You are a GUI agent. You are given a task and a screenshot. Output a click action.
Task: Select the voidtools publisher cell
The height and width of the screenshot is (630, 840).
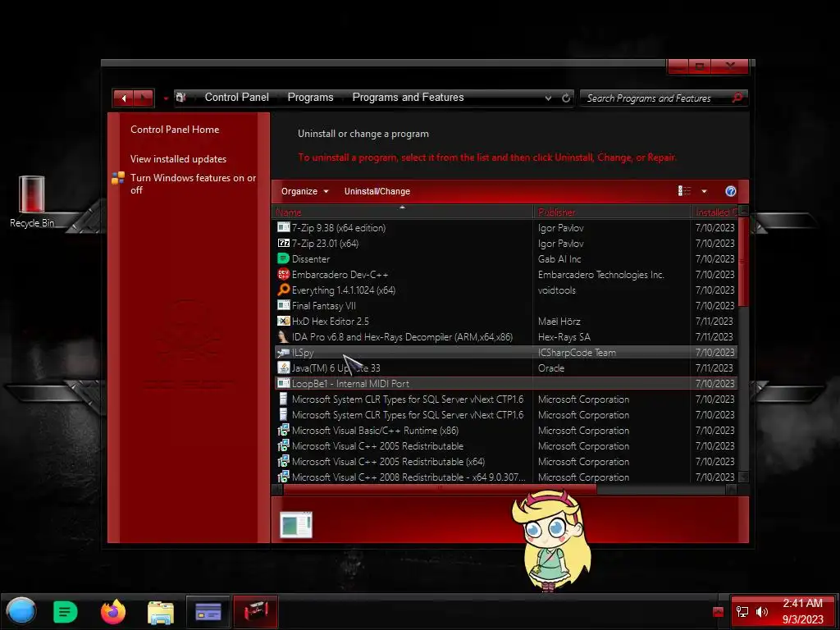pyautogui.click(x=557, y=290)
